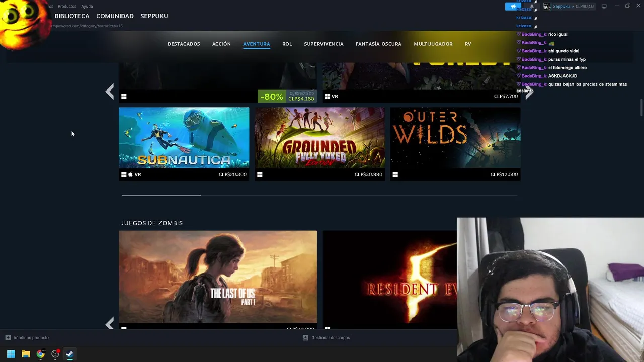Click the adventure carousel progress bar
The width and height of the screenshot is (644, 362).
(319, 195)
